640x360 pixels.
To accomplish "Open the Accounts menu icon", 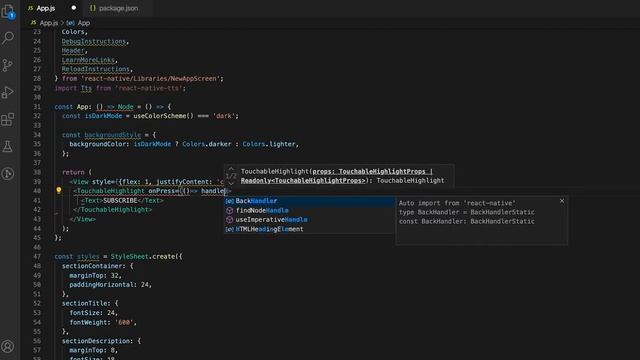I will (x=8, y=347).
